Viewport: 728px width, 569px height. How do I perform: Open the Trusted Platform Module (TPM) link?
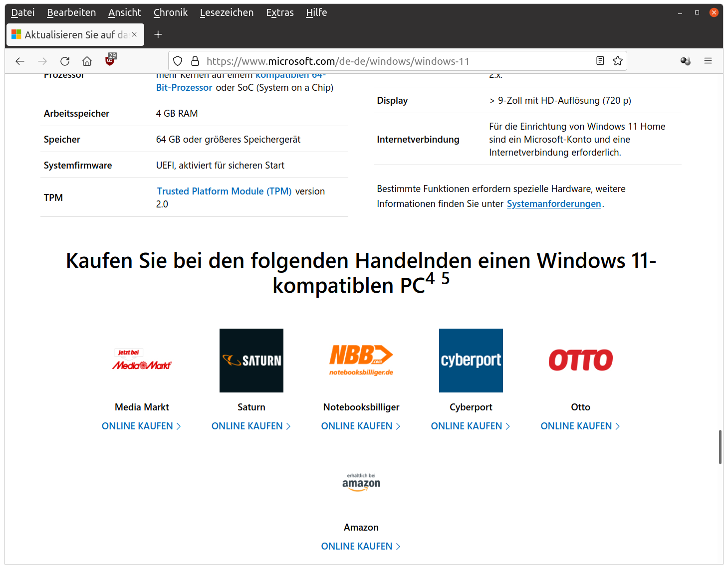[x=224, y=191]
